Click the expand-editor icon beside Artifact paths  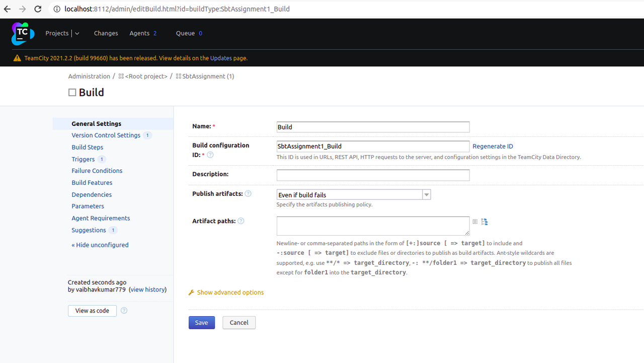click(474, 221)
